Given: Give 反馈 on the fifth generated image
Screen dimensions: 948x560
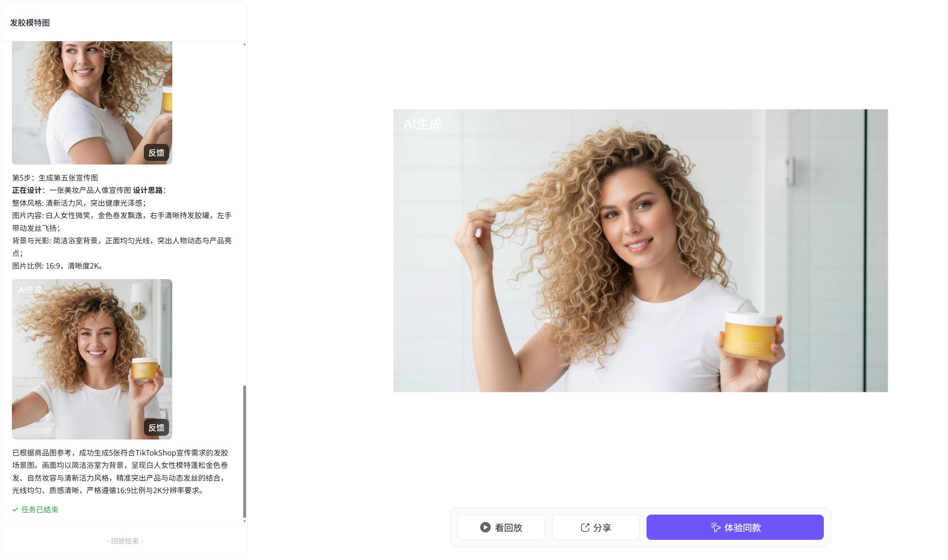Looking at the screenshot, I should (x=156, y=428).
